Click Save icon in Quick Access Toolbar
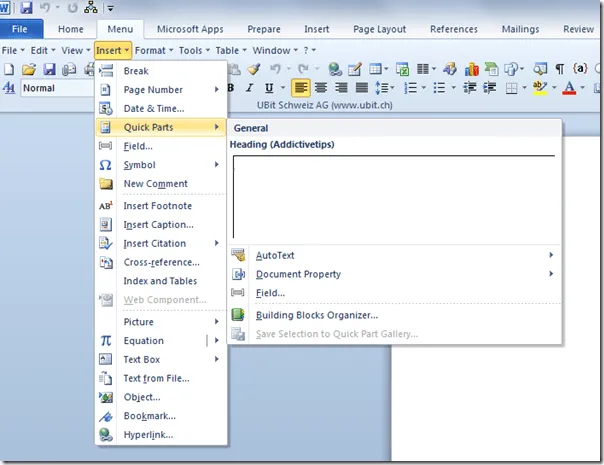 click(x=26, y=8)
